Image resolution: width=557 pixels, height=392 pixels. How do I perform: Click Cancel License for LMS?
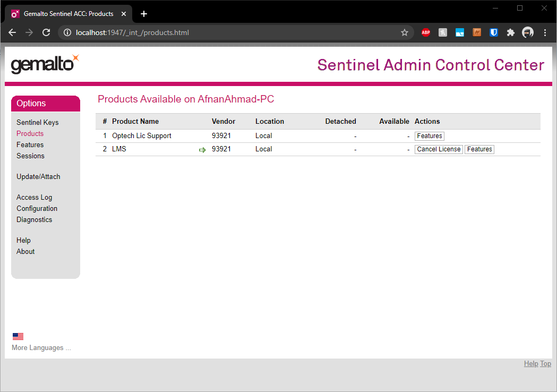pyautogui.click(x=439, y=149)
